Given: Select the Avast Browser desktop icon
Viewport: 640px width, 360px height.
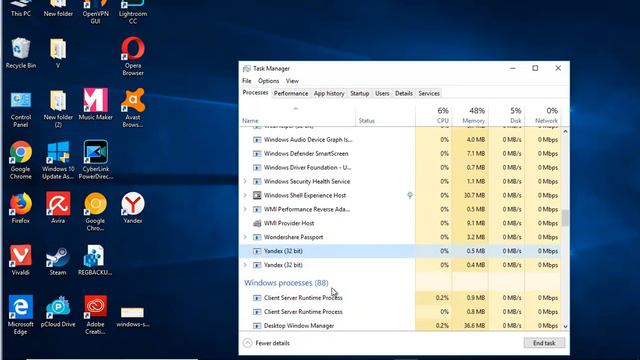Looking at the screenshot, I should coord(133,108).
